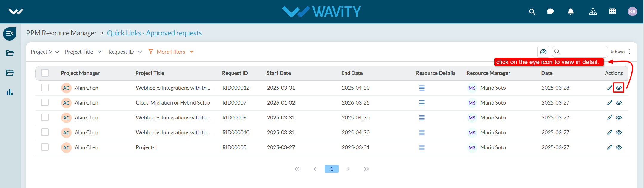View RID000012 details with eye icon

(619, 88)
